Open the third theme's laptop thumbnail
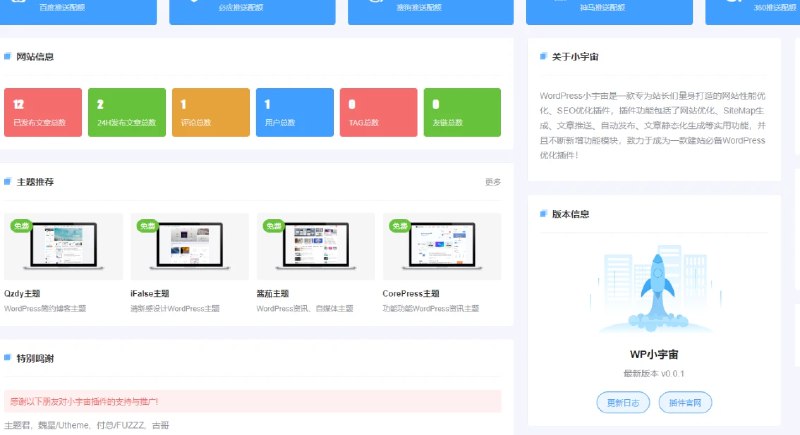This screenshot has width=800, height=435. click(x=316, y=247)
